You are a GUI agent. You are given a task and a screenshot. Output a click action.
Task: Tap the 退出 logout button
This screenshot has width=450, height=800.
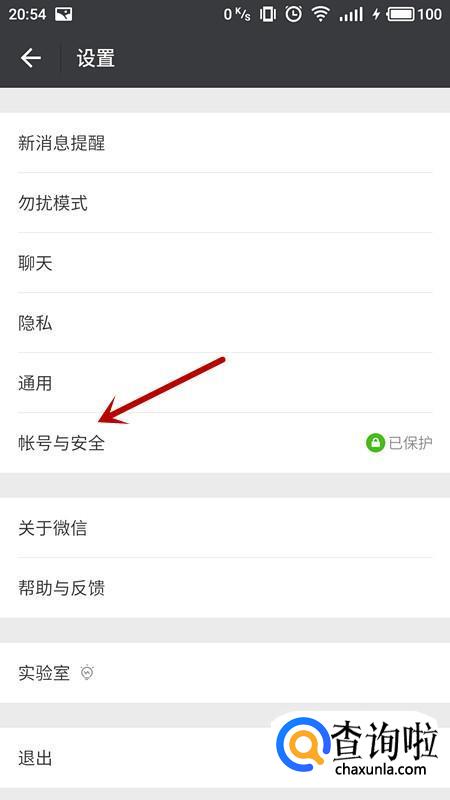tap(225, 758)
